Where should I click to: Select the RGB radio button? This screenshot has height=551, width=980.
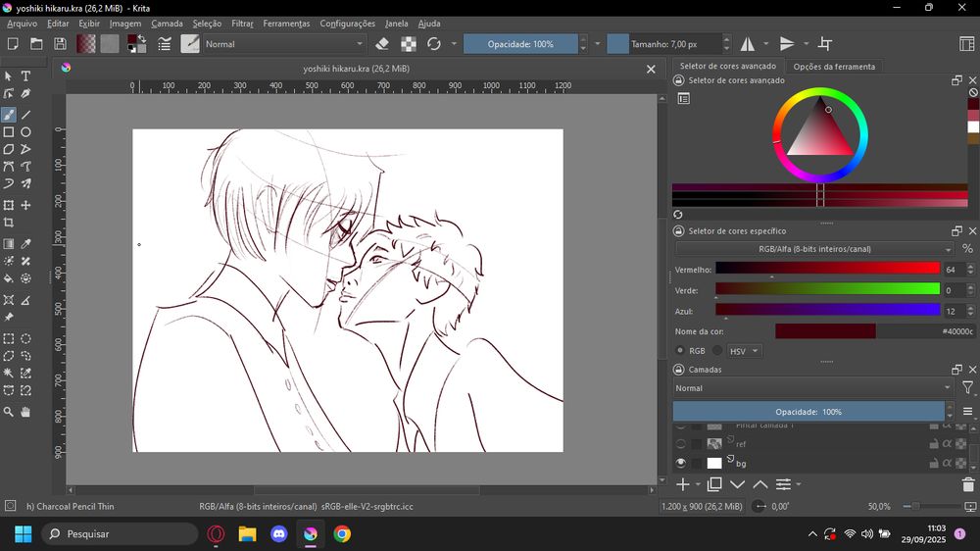pos(681,350)
